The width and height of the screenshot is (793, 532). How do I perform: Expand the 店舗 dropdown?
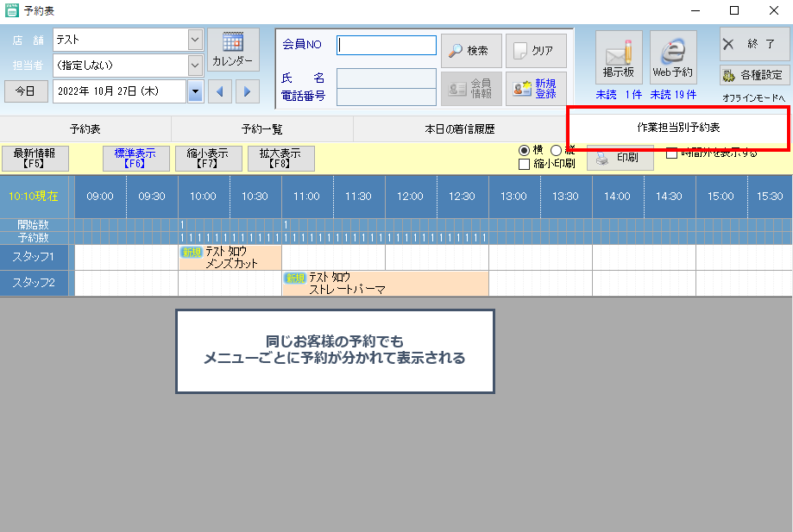pos(195,40)
